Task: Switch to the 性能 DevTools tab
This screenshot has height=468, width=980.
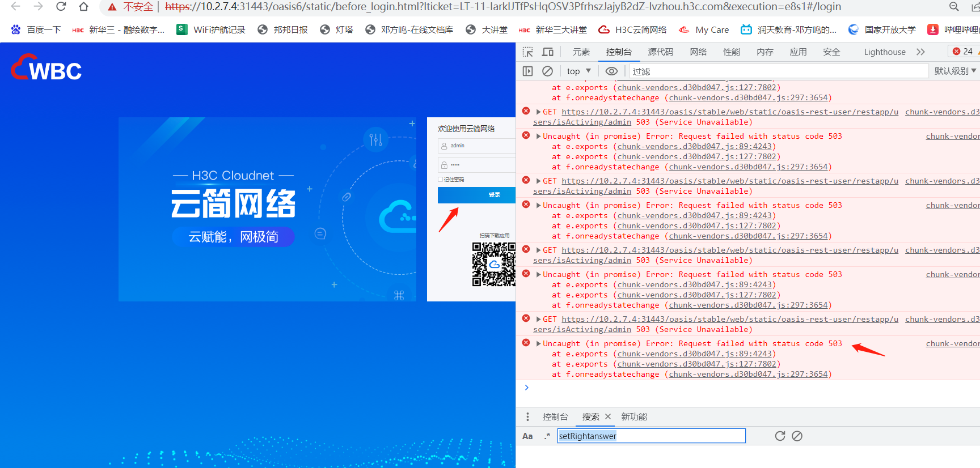Action: click(x=732, y=52)
